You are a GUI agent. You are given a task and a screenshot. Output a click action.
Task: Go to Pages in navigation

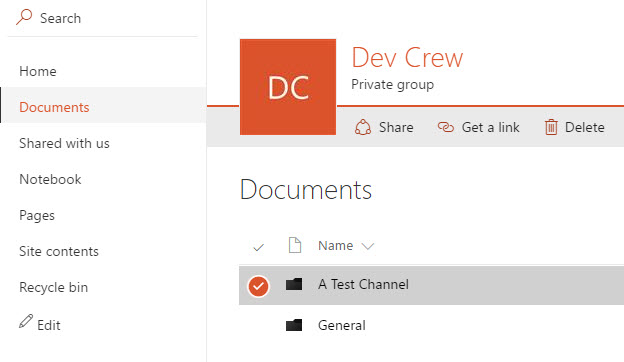37,216
